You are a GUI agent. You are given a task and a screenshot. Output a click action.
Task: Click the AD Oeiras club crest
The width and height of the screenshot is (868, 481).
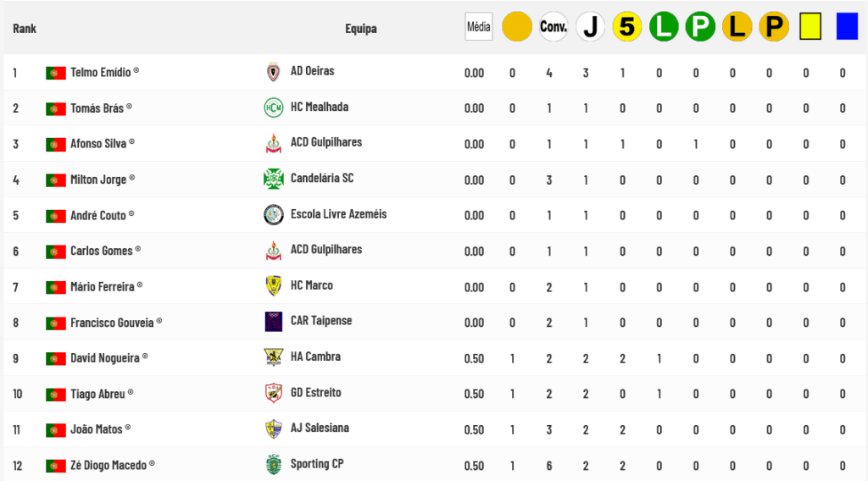click(x=273, y=72)
